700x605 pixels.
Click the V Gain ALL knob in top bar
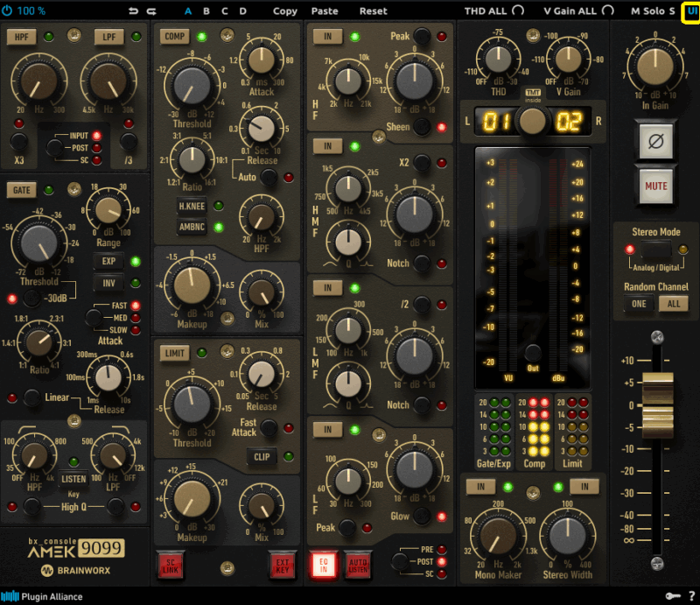(x=608, y=11)
